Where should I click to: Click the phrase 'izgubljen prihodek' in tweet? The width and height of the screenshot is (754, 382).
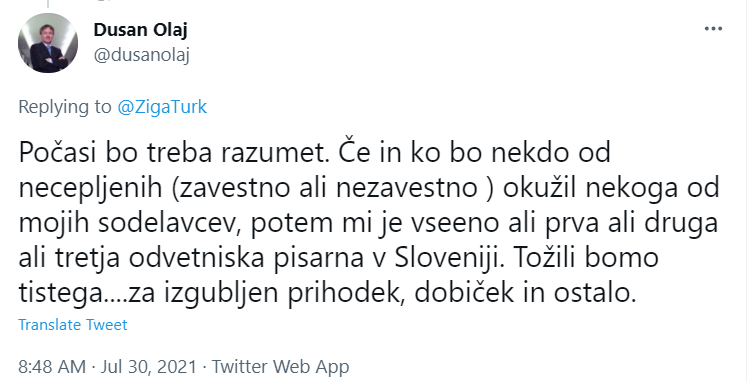tap(284, 293)
